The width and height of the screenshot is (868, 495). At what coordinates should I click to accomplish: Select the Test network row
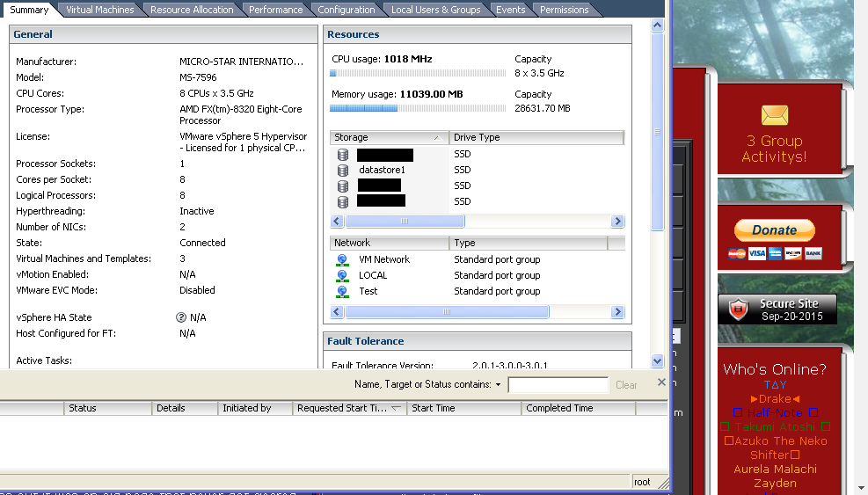point(478,291)
